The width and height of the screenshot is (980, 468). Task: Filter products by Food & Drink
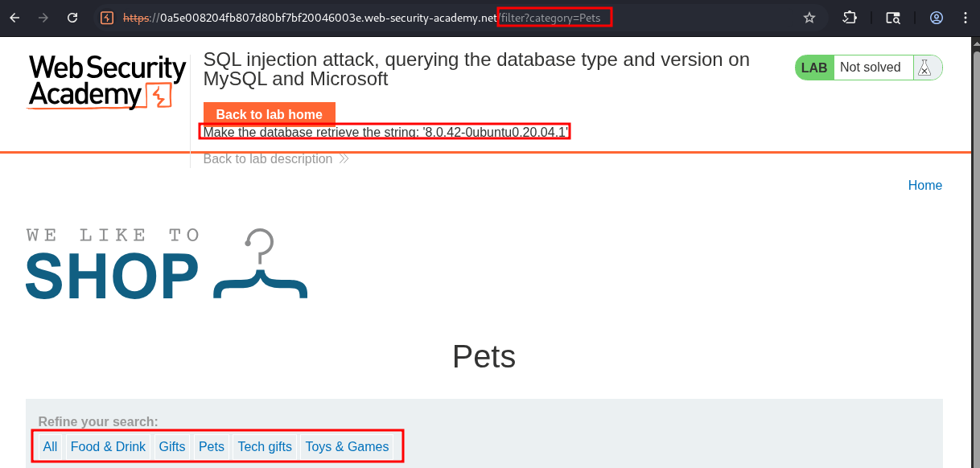(108, 446)
